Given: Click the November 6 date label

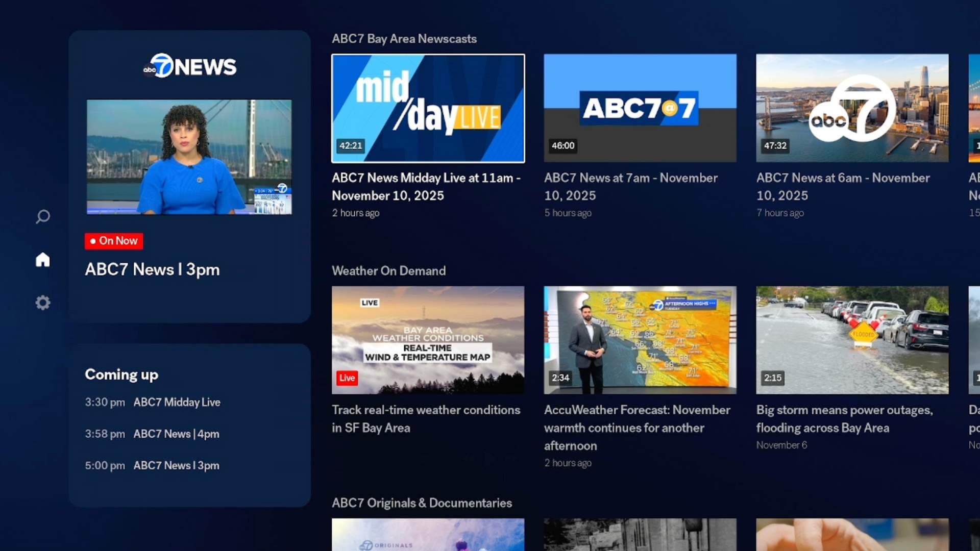Looking at the screenshot, I should 782,445.
